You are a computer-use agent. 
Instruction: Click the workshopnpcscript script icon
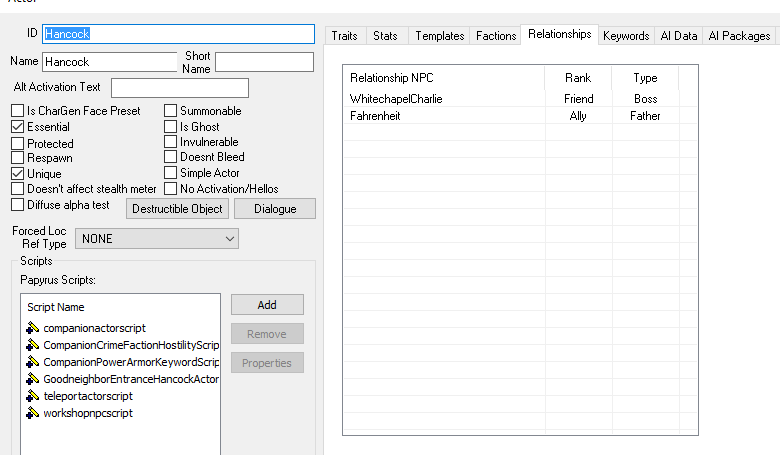32,413
